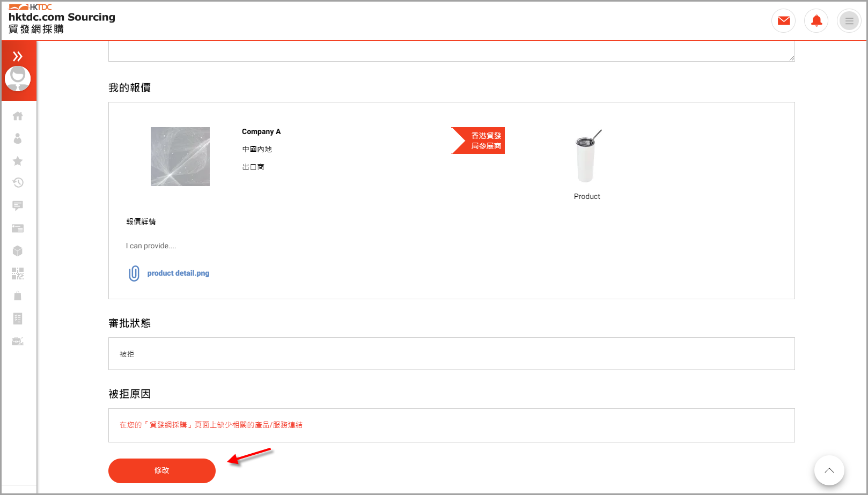Open favourites star icon in sidebar

[18, 161]
